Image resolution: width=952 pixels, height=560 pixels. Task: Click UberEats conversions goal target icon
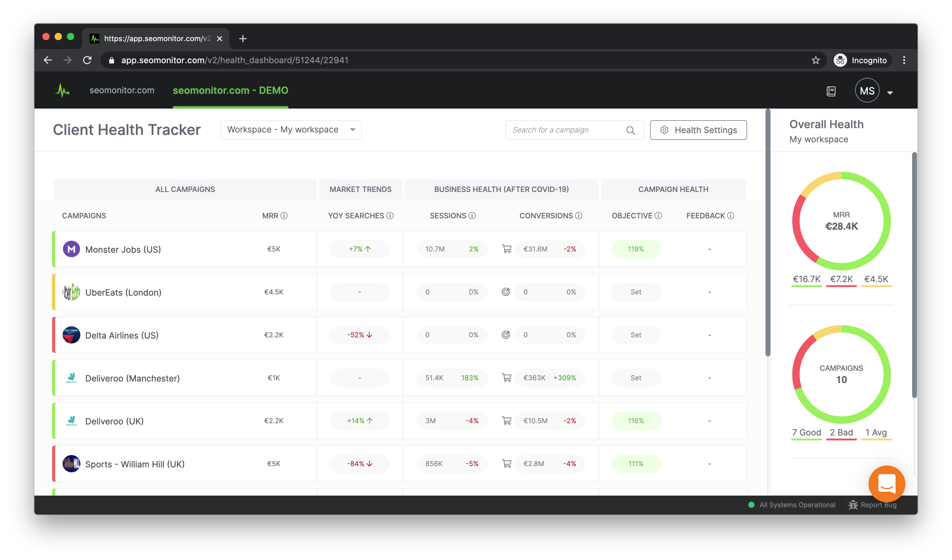(x=506, y=292)
